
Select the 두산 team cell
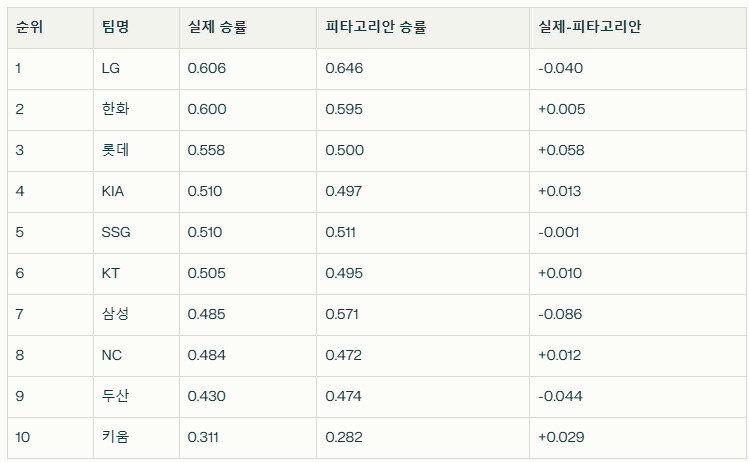coord(136,397)
